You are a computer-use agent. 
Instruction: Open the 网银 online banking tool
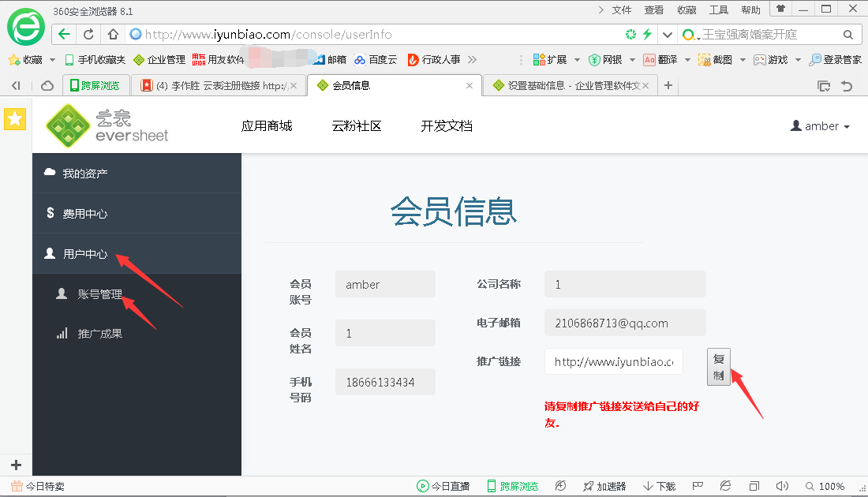605,60
